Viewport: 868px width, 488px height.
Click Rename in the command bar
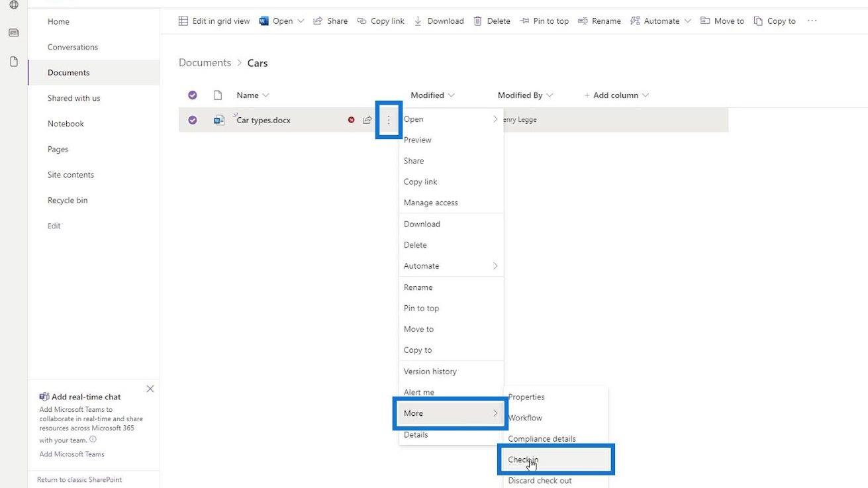(x=599, y=21)
